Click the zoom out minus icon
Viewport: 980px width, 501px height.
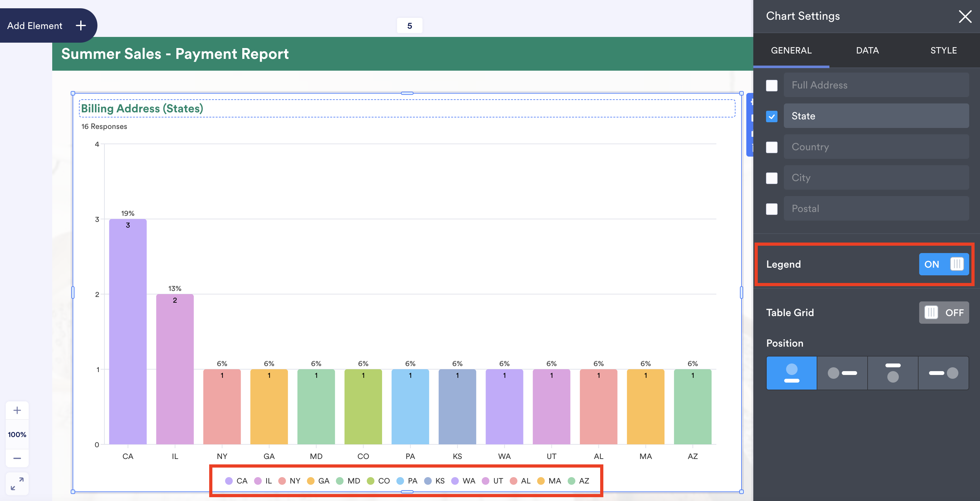click(17, 458)
